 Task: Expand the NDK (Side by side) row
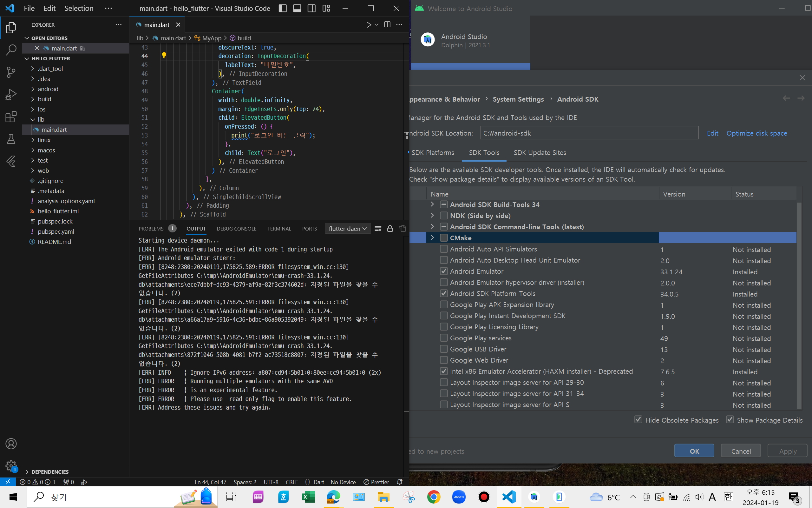pyautogui.click(x=432, y=215)
